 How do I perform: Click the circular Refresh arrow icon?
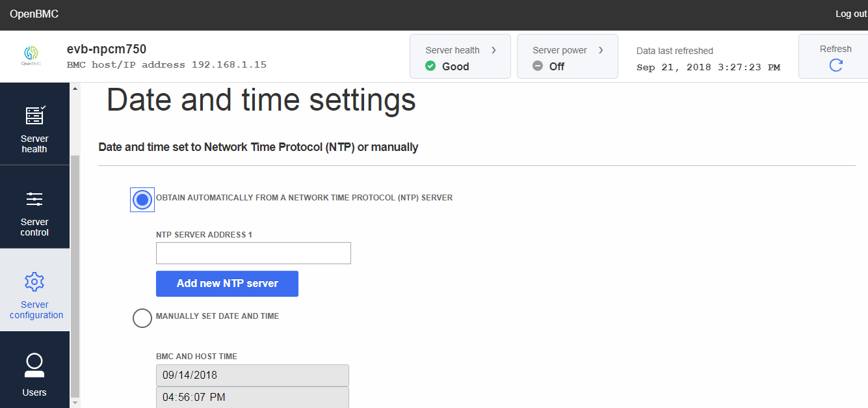[x=836, y=65]
